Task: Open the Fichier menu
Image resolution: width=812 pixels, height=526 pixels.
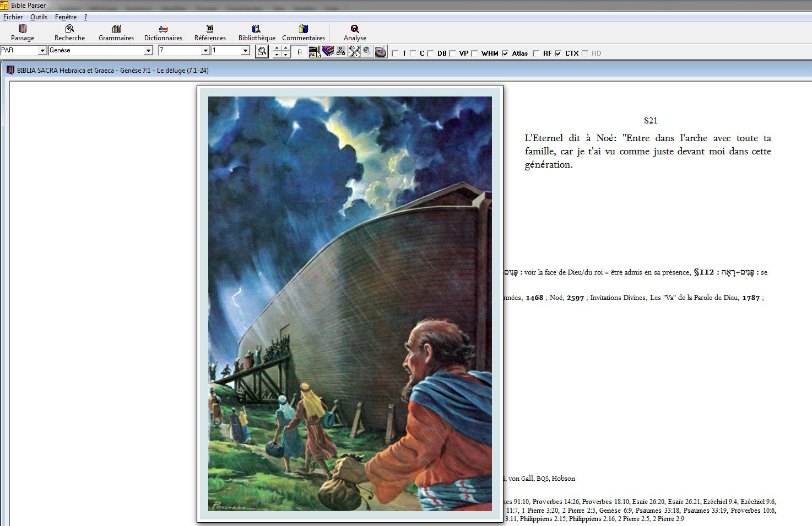Action: 13,17
